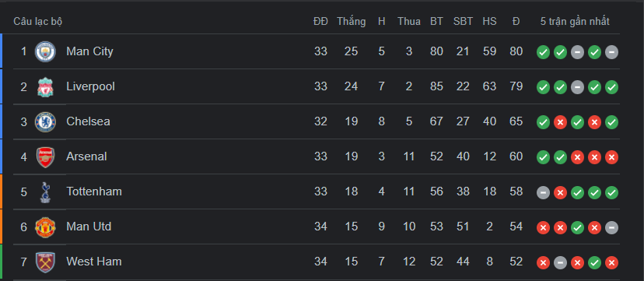Click the Chelsea club crest
Viewport: 644px width, 281px height.
tap(45, 122)
